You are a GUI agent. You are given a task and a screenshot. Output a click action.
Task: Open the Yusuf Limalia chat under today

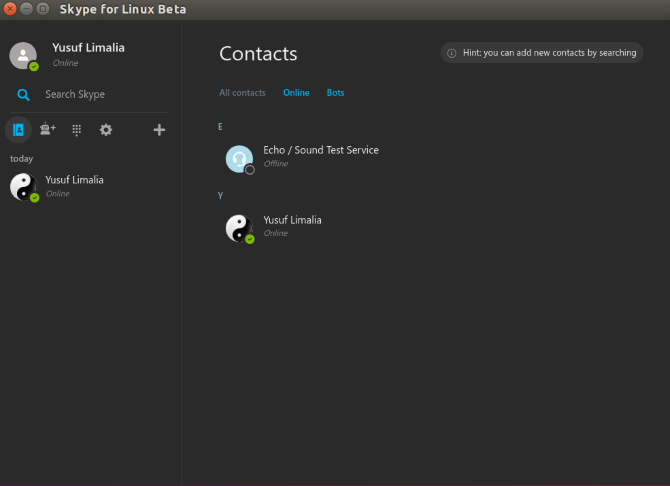coord(91,187)
